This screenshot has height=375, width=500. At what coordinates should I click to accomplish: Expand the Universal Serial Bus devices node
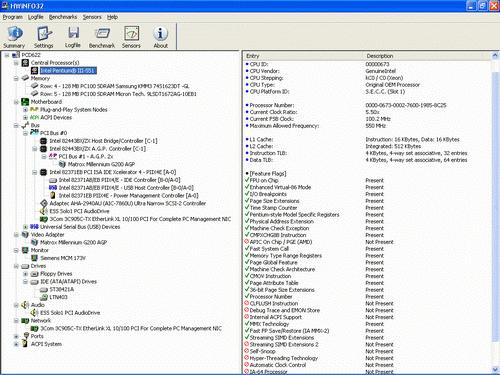[x=25, y=227]
